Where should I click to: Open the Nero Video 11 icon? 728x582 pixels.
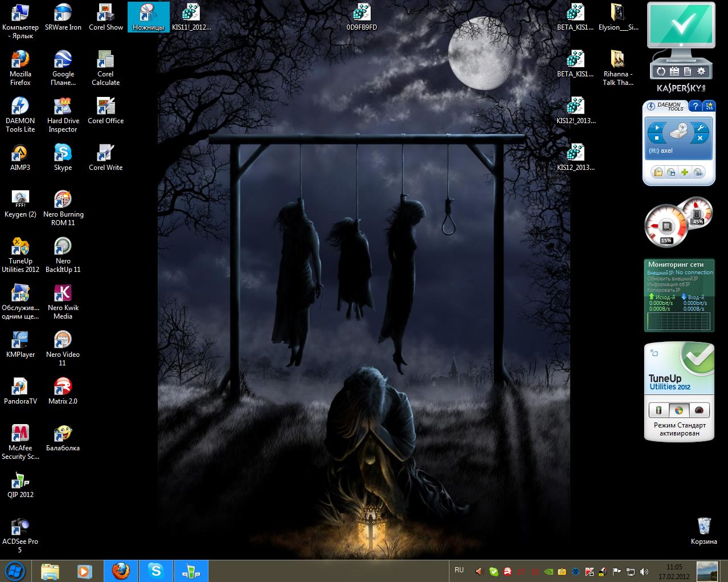(63, 348)
